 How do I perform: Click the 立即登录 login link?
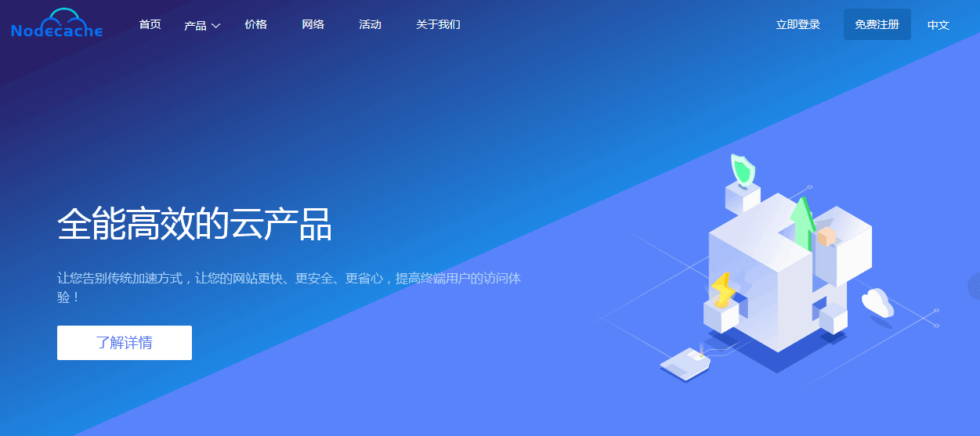798,24
